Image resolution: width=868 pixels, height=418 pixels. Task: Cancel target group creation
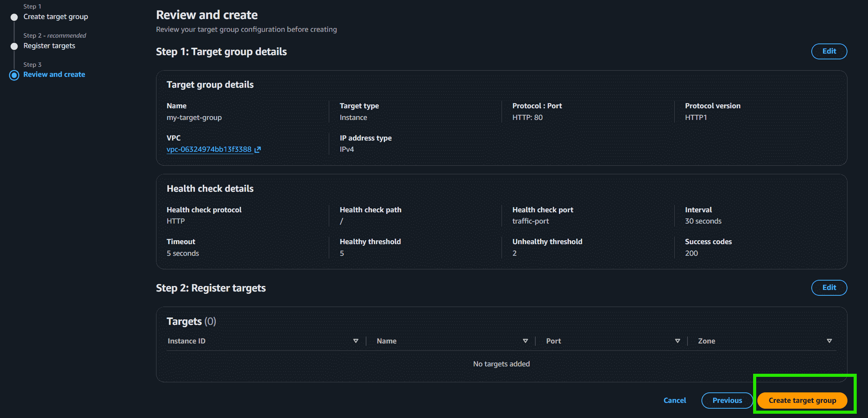[675, 401]
